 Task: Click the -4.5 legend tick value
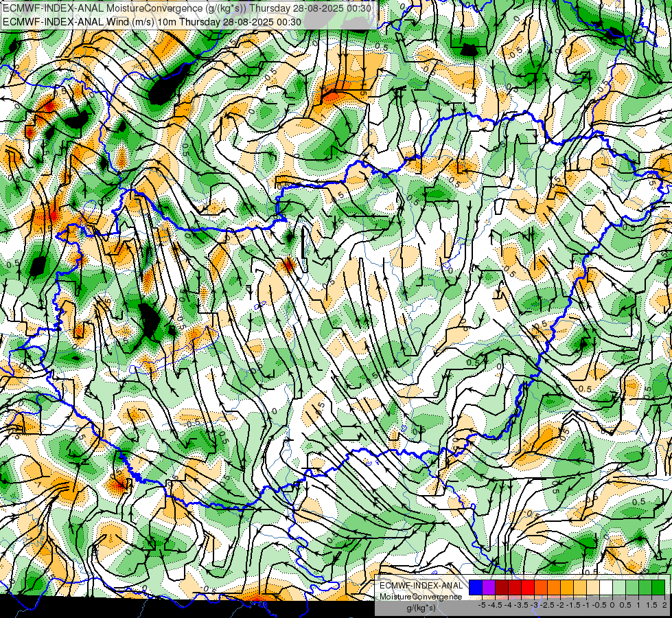pos(496,605)
